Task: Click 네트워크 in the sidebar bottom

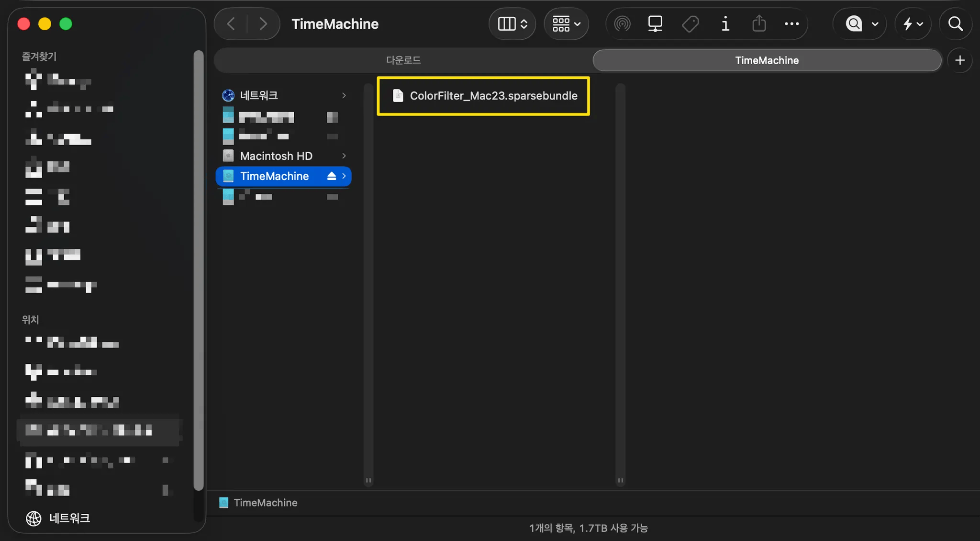Action: tap(69, 518)
